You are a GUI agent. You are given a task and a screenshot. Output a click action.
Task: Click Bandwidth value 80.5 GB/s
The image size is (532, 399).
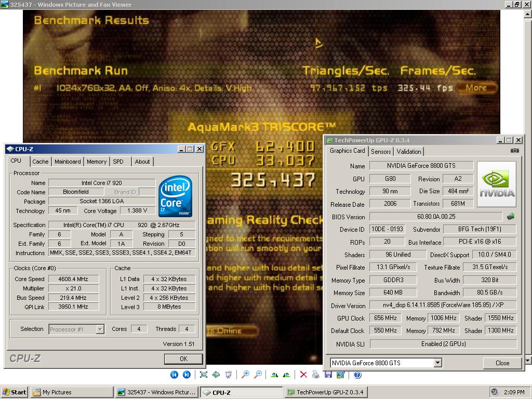pos(489,292)
